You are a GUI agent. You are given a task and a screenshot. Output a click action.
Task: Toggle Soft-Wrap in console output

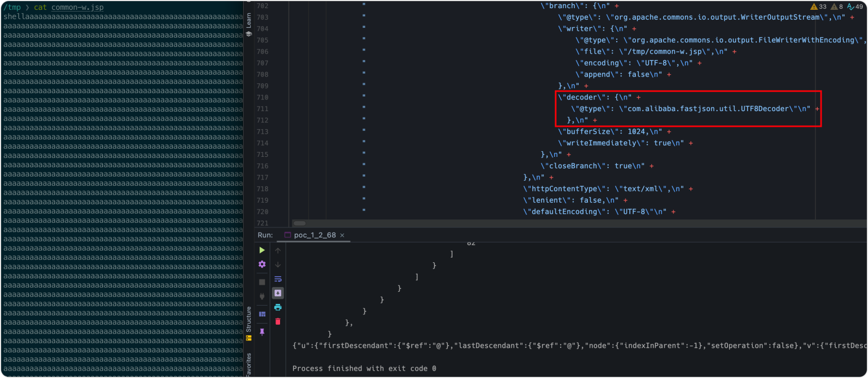[x=278, y=279]
